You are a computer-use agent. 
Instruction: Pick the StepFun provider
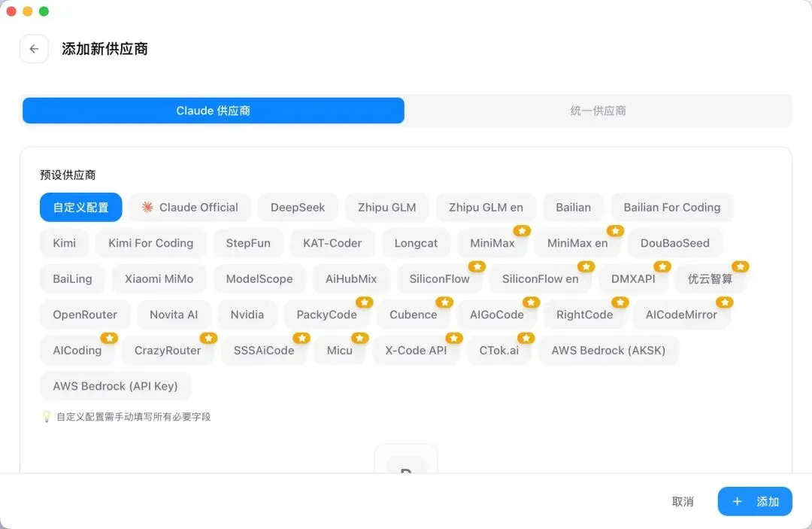[x=248, y=243]
